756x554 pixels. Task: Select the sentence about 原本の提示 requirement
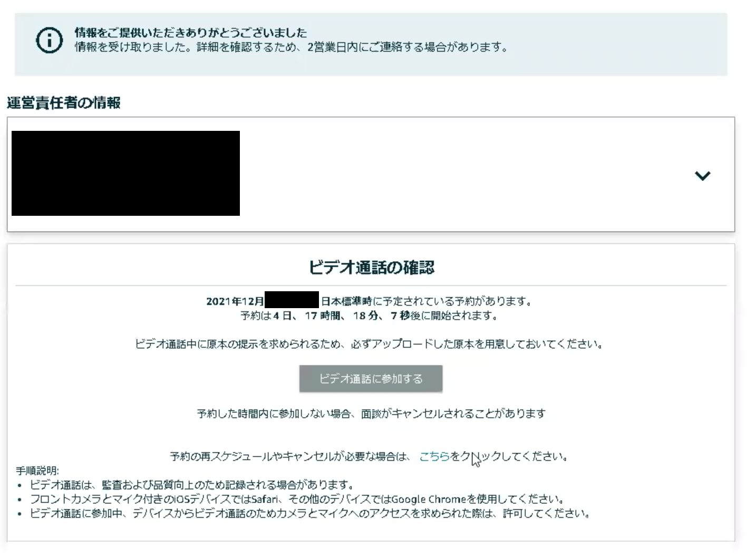369,345
